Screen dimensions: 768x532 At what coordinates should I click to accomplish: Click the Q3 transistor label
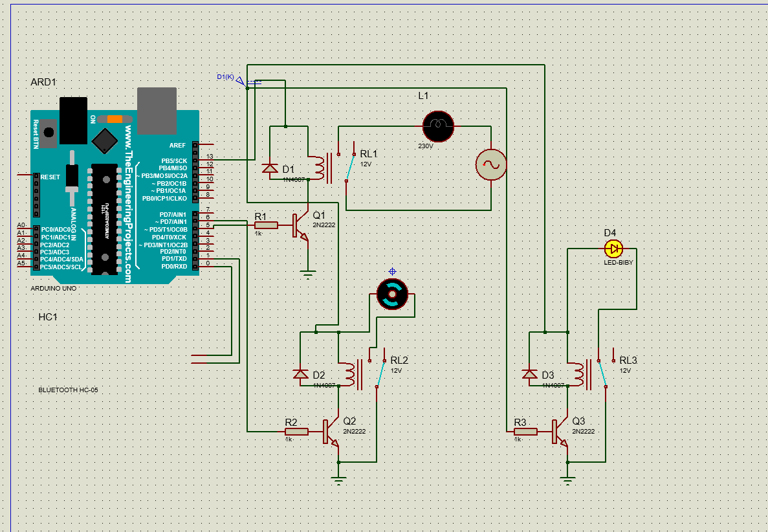[x=578, y=421]
